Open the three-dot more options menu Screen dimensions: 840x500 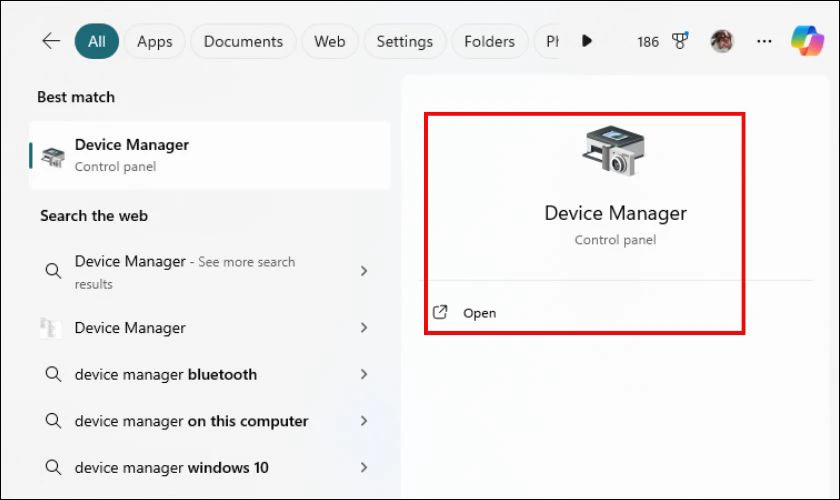pyautogui.click(x=764, y=41)
